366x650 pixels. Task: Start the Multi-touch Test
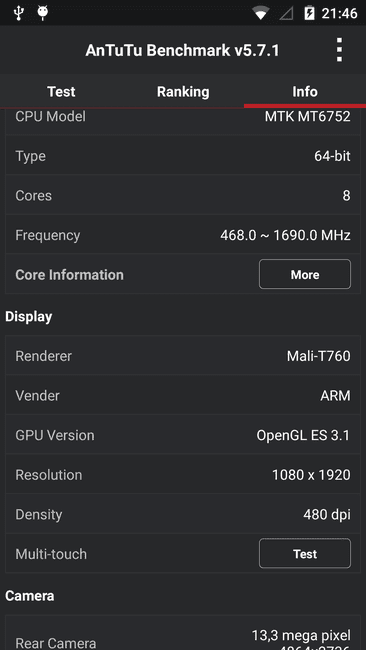tap(305, 553)
